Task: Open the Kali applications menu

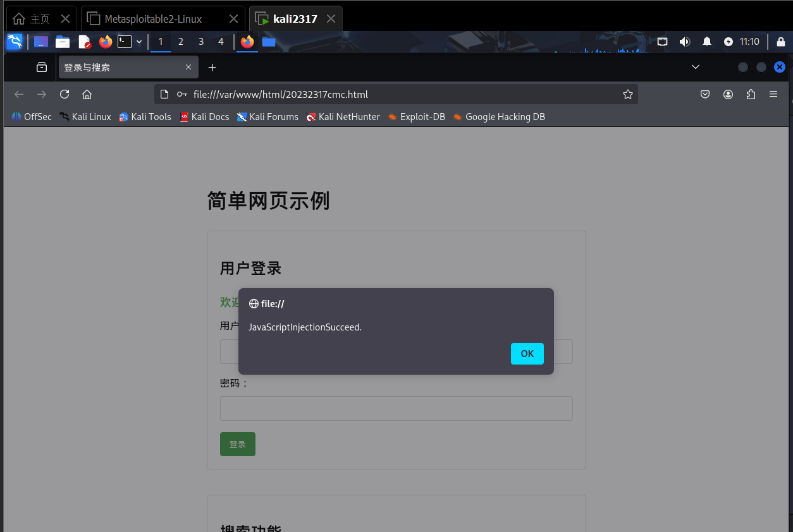Action: point(14,42)
